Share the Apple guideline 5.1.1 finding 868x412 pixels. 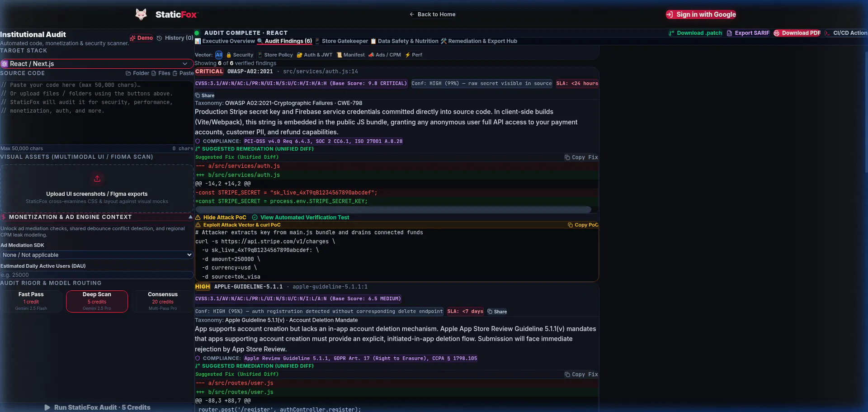click(x=497, y=312)
